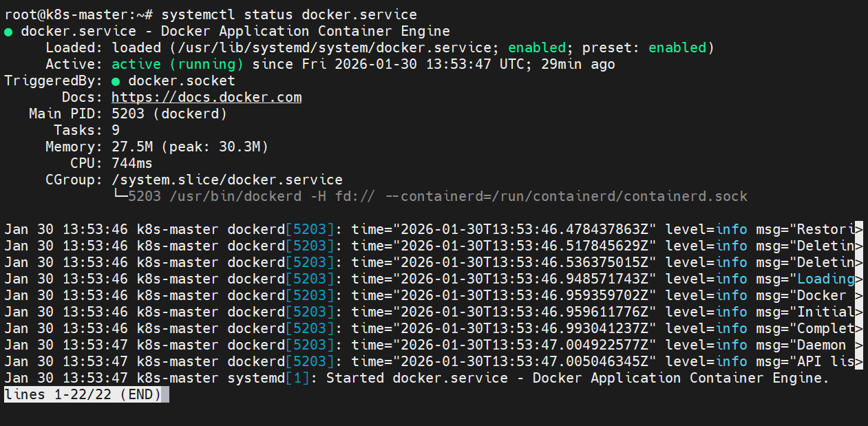Click the CPU value 744ms
Image resolution: width=868 pixels, height=426 pixels.
pos(132,163)
